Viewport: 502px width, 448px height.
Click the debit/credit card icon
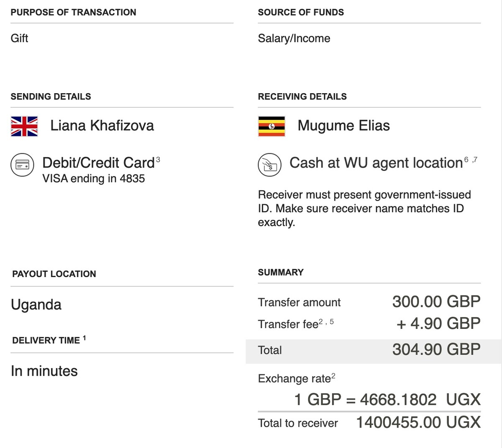pyautogui.click(x=22, y=165)
